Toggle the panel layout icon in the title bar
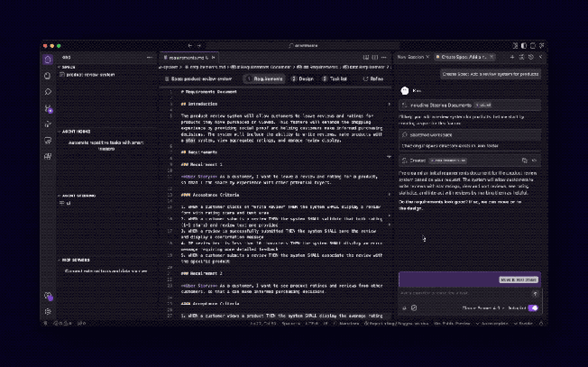Viewport: 588px width, 367px height. click(x=532, y=46)
